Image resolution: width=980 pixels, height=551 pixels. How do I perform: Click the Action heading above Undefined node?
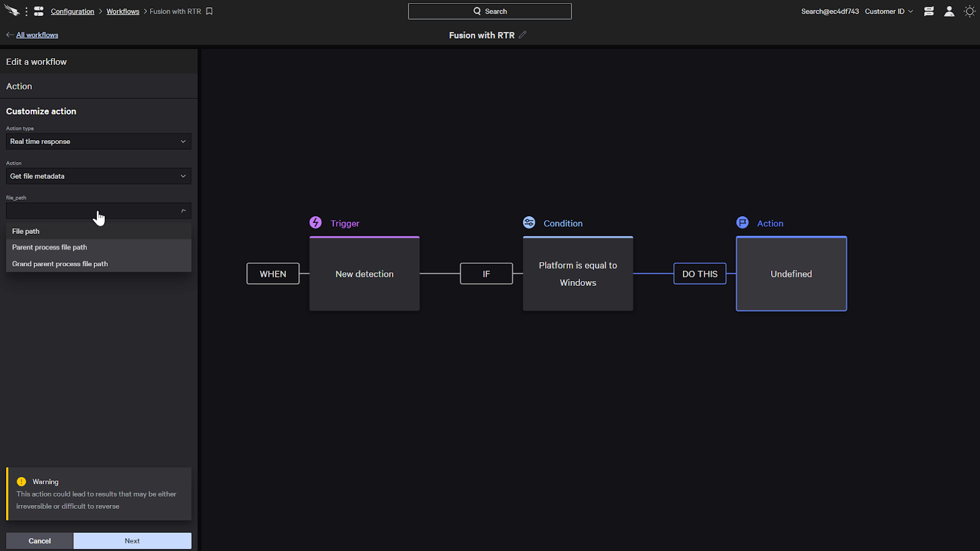point(770,223)
